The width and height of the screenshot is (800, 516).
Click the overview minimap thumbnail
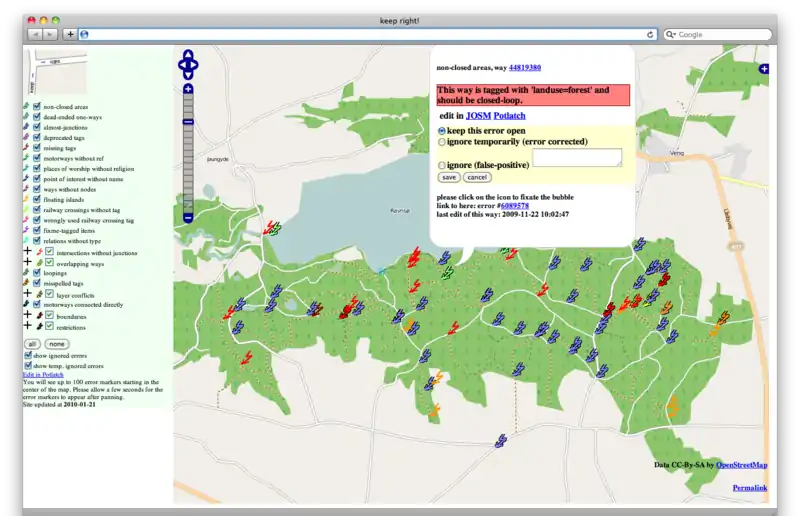point(59,72)
